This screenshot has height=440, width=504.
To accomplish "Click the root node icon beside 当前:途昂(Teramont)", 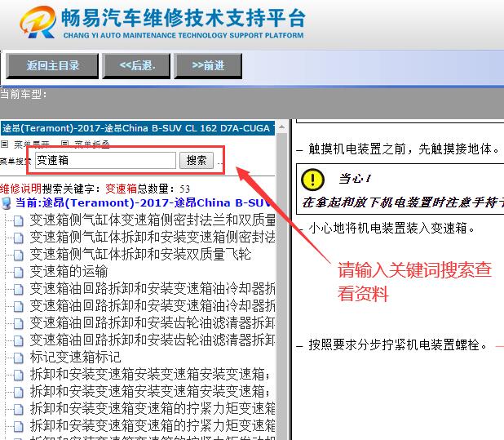I will tap(6, 203).
